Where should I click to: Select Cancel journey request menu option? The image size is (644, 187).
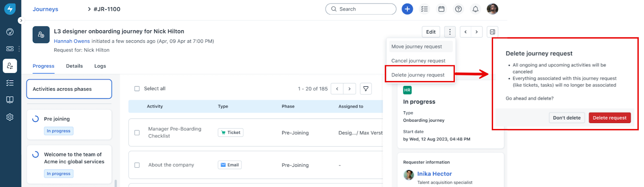(421, 60)
